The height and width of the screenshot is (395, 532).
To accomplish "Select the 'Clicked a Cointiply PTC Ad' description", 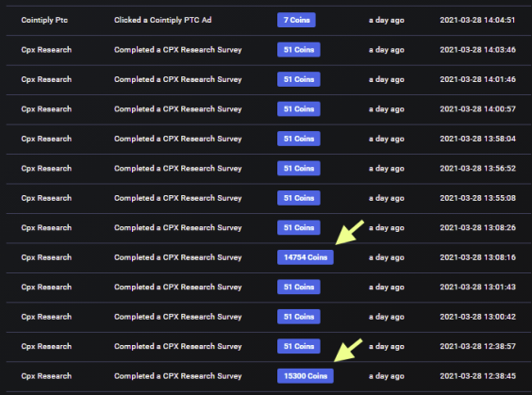I will click(163, 20).
